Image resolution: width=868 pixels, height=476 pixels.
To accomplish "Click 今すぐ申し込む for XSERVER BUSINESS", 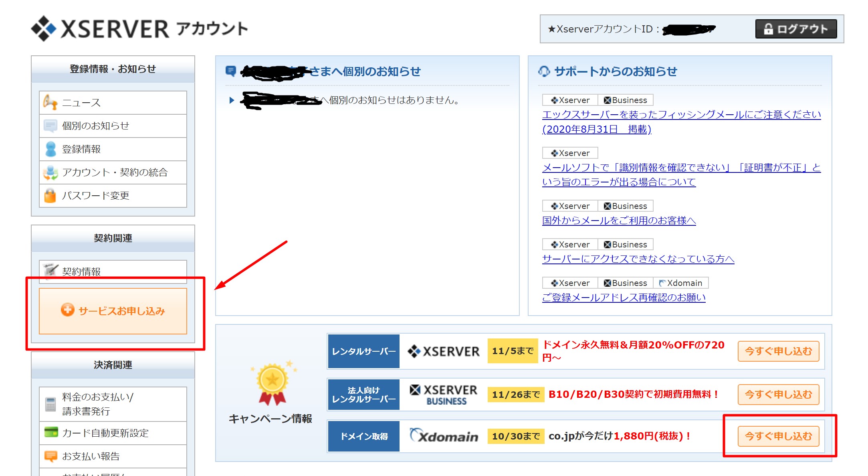I will click(x=778, y=395).
